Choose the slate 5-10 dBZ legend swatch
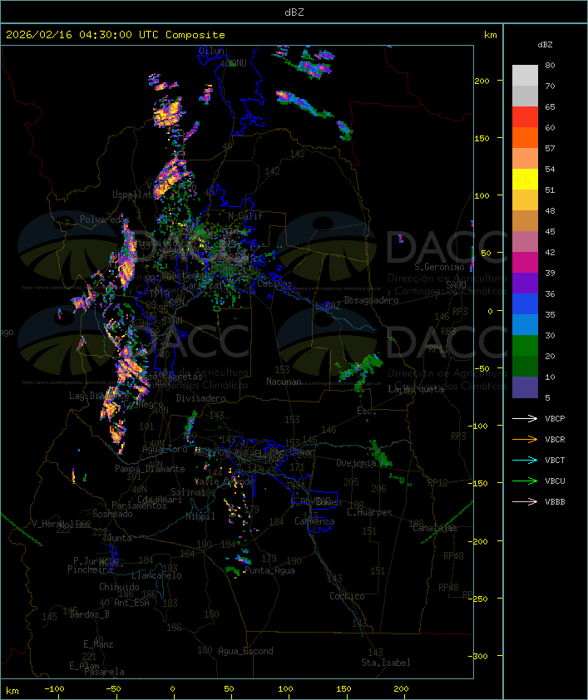This screenshot has height=700, width=588. (525, 387)
